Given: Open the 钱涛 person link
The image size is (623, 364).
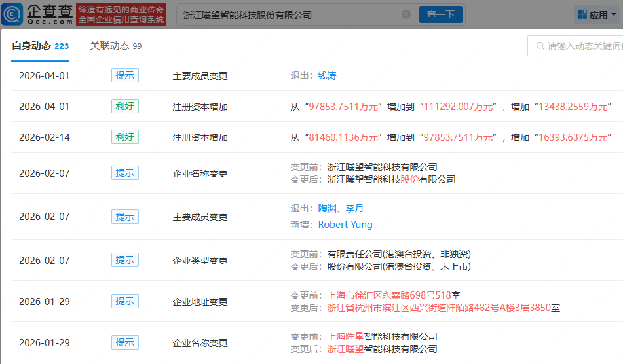Looking at the screenshot, I should [x=327, y=76].
